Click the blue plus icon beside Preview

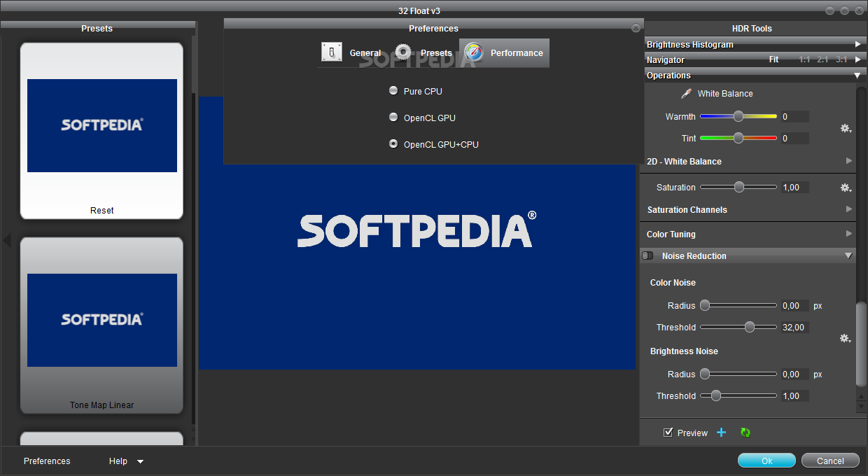tap(722, 433)
